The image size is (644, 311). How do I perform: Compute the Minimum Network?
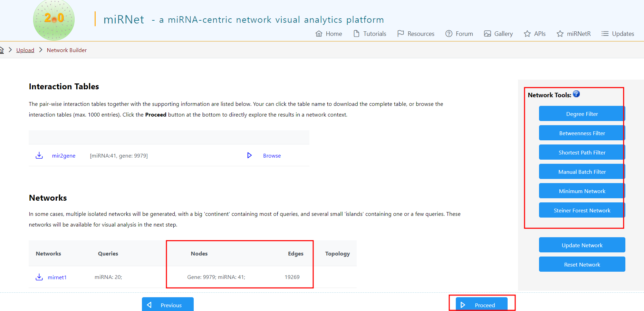[x=582, y=191]
